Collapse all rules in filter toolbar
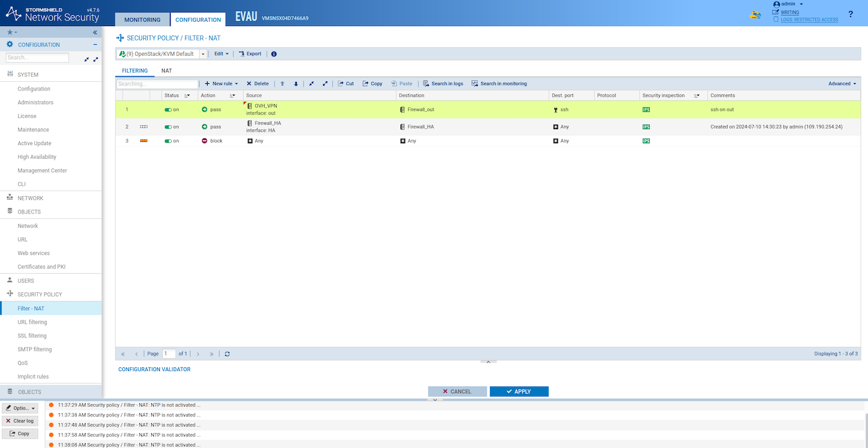 coord(311,84)
